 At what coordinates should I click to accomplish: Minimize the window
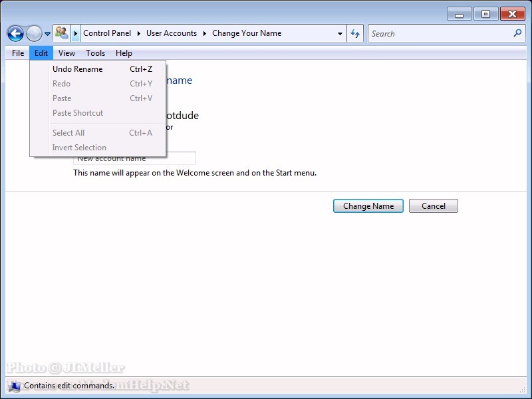pyautogui.click(x=459, y=14)
